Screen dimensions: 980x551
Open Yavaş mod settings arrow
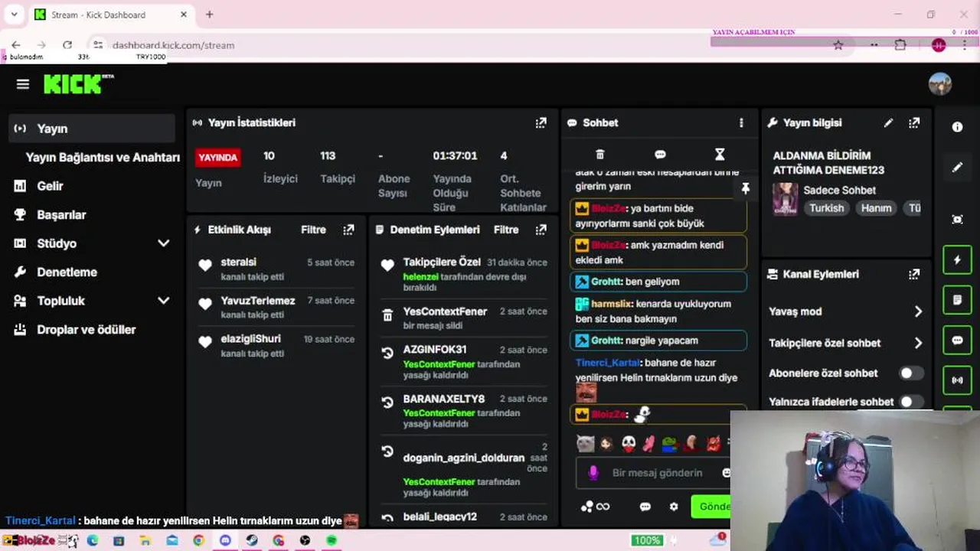click(x=918, y=311)
